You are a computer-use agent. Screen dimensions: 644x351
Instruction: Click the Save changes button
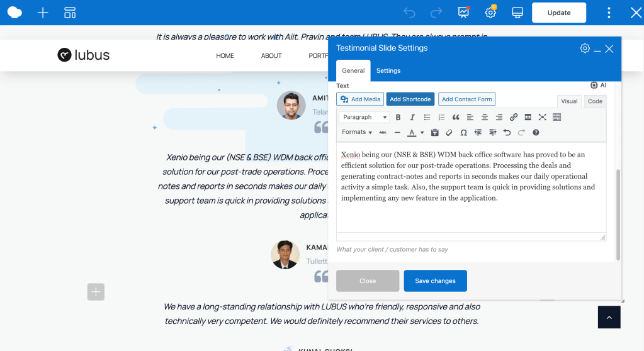point(435,281)
